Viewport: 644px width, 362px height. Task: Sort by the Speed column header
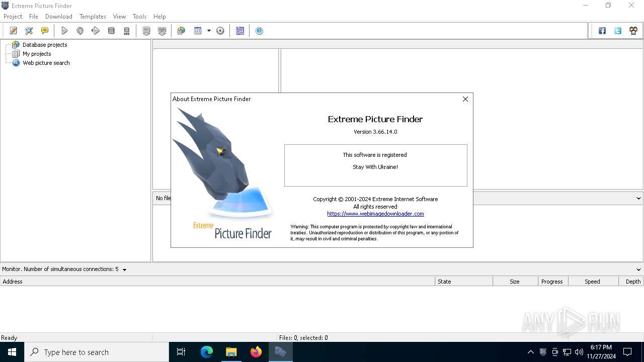click(593, 282)
